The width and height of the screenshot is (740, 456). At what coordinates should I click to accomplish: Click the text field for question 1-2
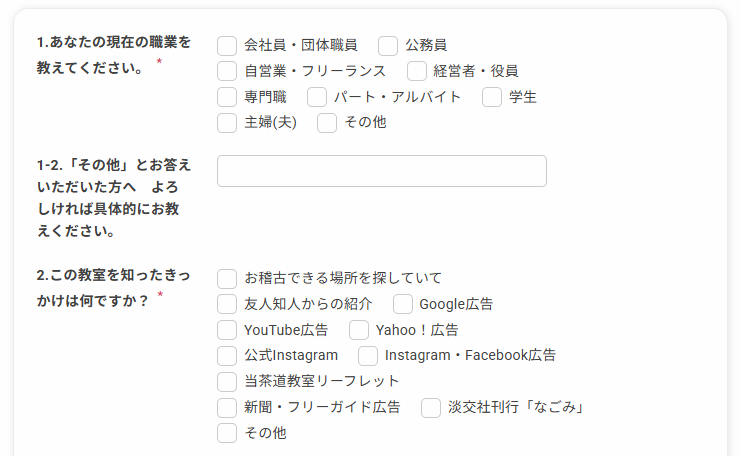click(381, 171)
